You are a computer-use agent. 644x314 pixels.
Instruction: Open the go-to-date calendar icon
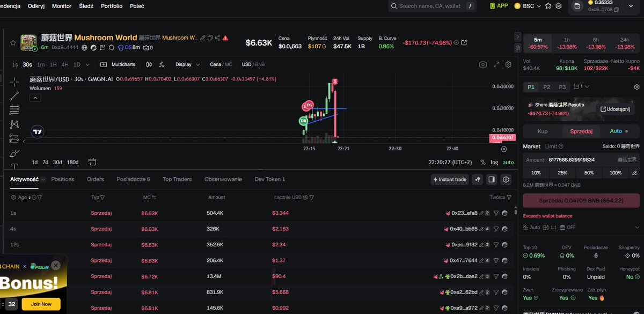coord(92,162)
